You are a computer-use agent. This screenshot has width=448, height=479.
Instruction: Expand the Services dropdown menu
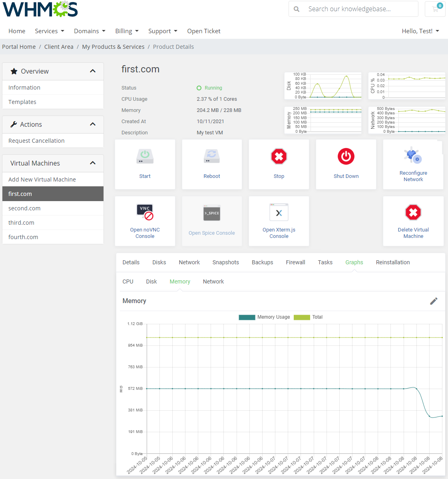[x=50, y=31]
